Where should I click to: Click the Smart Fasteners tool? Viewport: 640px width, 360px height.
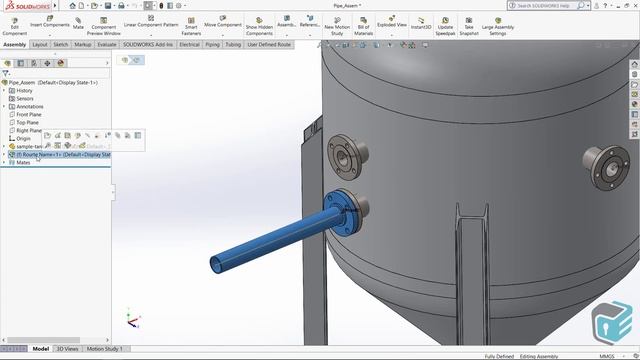(x=191, y=27)
